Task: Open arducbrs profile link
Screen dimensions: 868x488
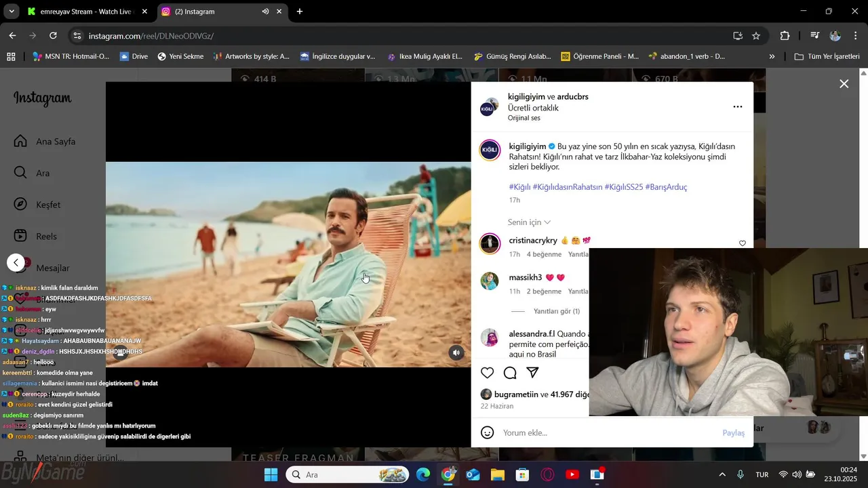Action: click(573, 96)
